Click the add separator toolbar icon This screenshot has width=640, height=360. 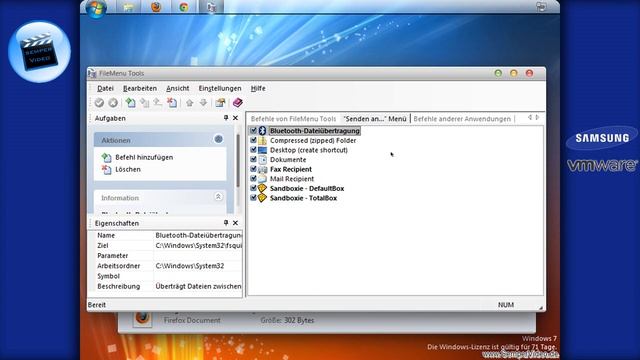click(x=158, y=103)
